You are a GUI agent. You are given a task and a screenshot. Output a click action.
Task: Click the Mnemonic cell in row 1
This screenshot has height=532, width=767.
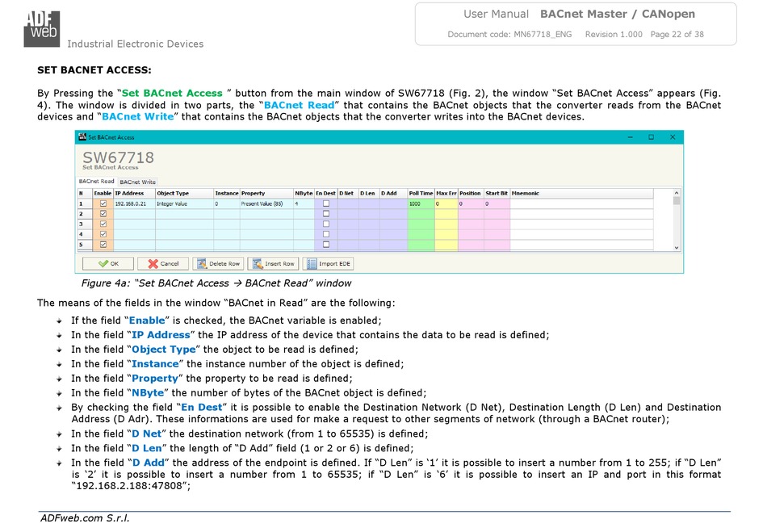pos(581,203)
